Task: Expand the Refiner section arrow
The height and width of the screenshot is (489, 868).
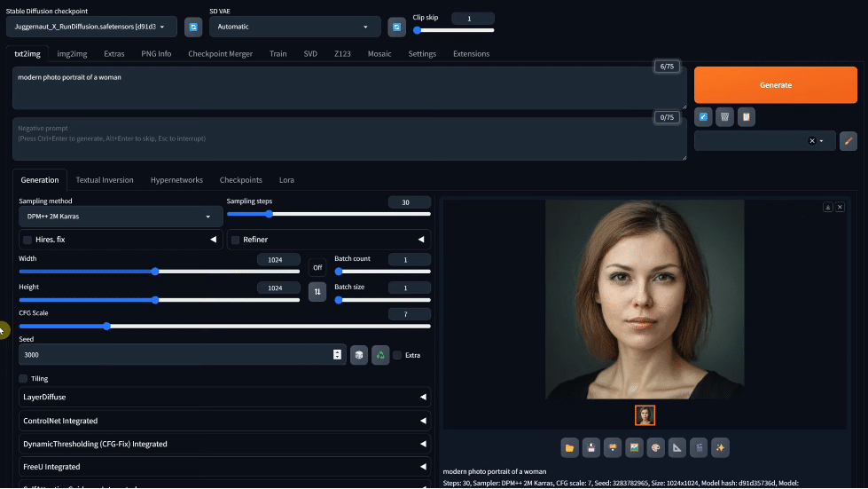Action: (421, 240)
